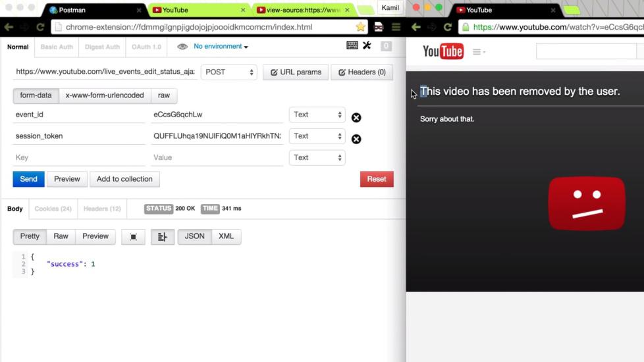Switch response view to Preview
The width and height of the screenshot is (644, 362).
(x=95, y=236)
